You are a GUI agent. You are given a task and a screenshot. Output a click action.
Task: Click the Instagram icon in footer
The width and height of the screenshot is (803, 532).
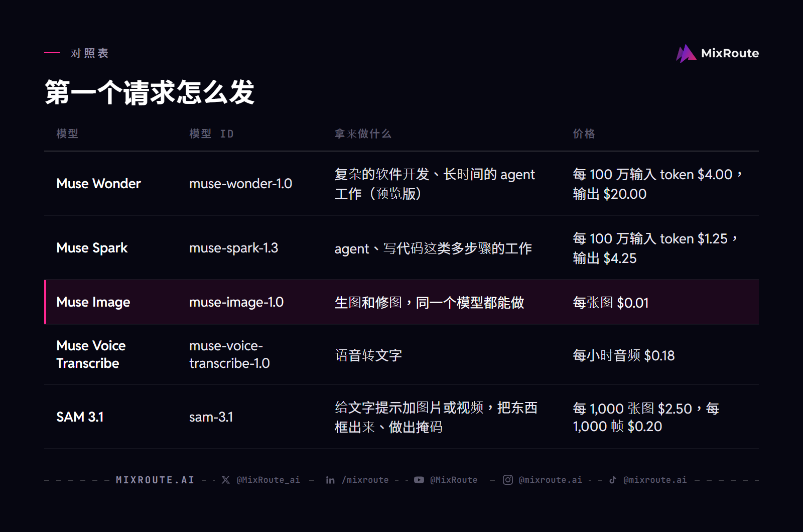[508, 480]
